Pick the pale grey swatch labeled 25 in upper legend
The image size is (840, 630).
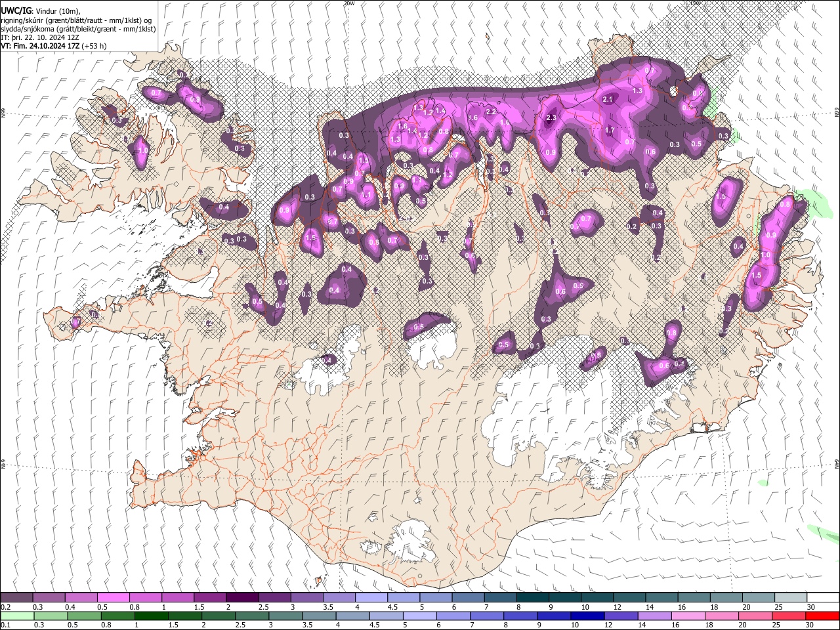791,598
